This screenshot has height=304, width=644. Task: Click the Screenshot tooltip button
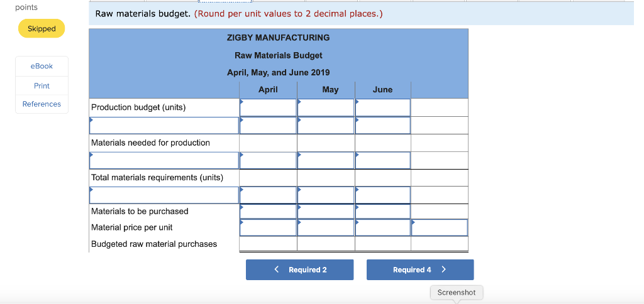click(x=457, y=293)
